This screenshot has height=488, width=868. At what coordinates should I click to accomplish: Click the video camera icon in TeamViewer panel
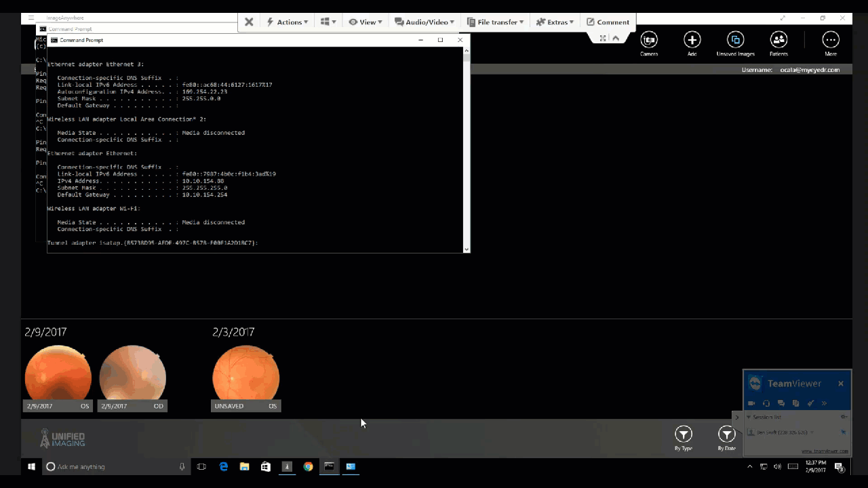pyautogui.click(x=751, y=403)
